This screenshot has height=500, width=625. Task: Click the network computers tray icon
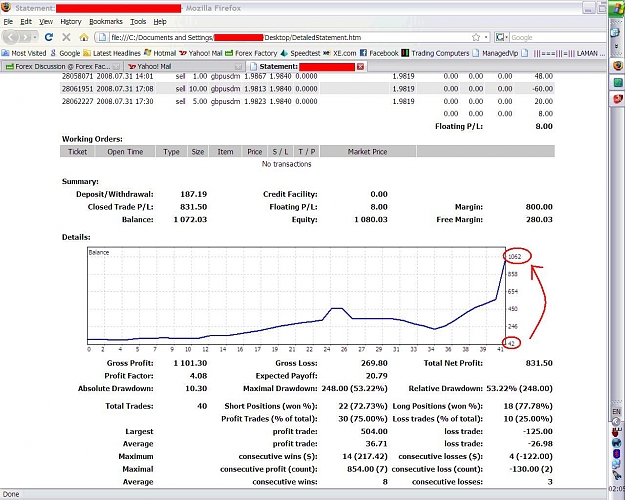616,464
